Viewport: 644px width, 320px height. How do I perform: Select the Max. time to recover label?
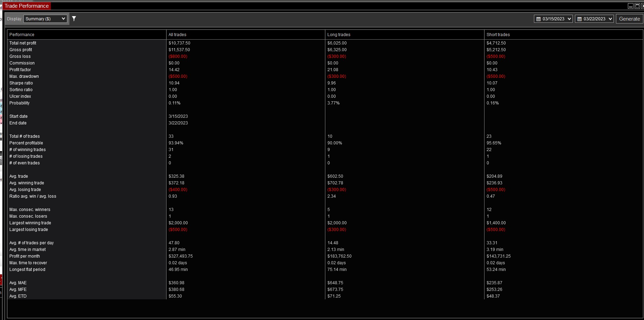pos(28,263)
